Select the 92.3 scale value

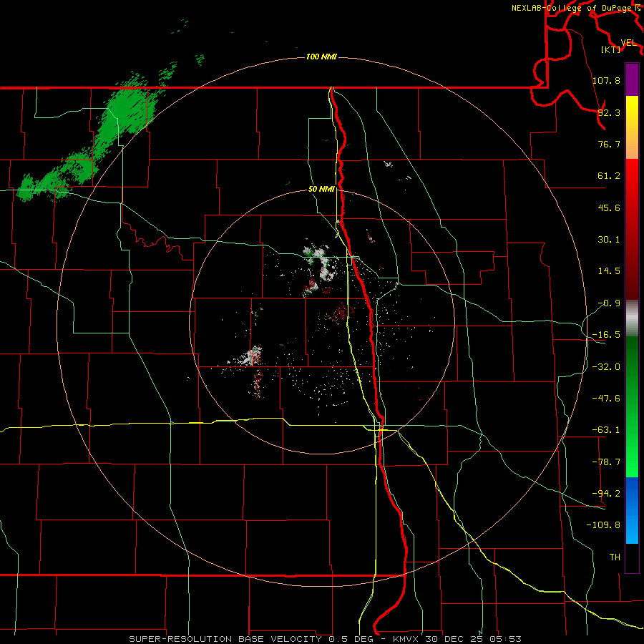coord(609,112)
